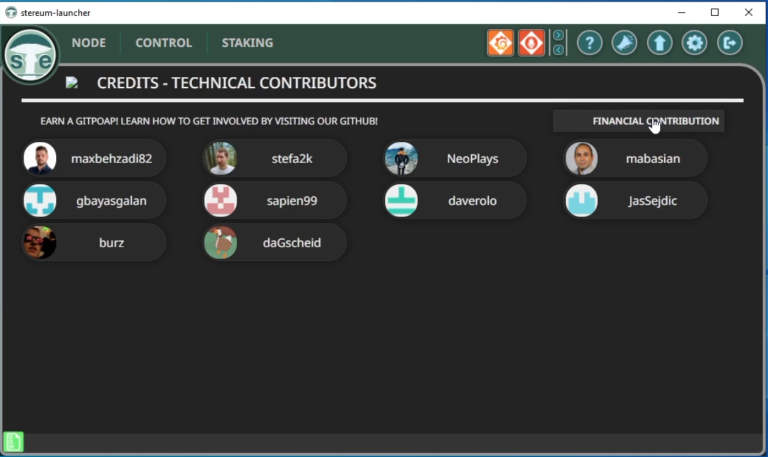Viewport: 768px width, 457px height.
Task: Maximize the stereum-launcher window
Action: 715,12
